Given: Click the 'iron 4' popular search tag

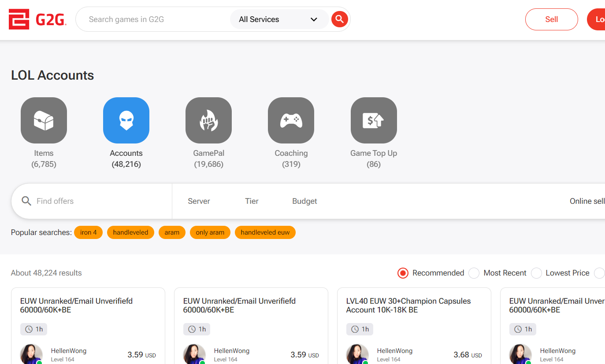Looking at the screenshot, I should [88, 232].
